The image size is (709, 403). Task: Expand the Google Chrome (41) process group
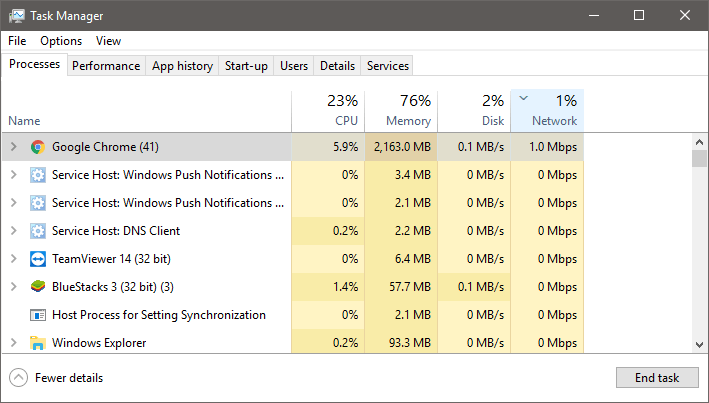pos(14,147)
